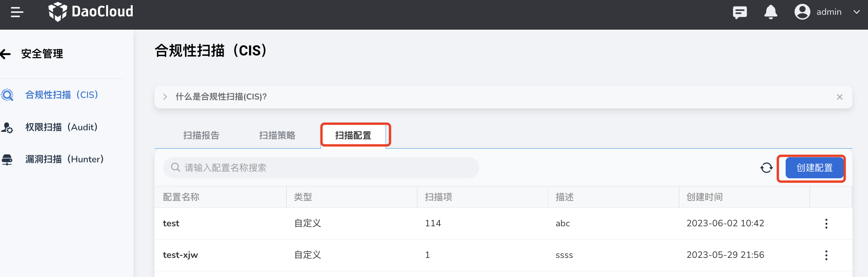The image size is (868, 277).
Task: Click the ssss description cell
Action: (x=564, y=255)
